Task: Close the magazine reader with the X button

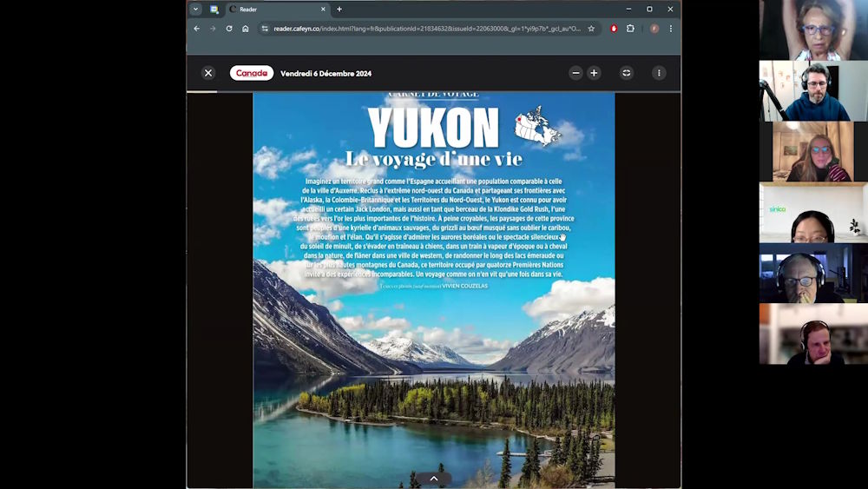Action: click(x=208, y=73)
